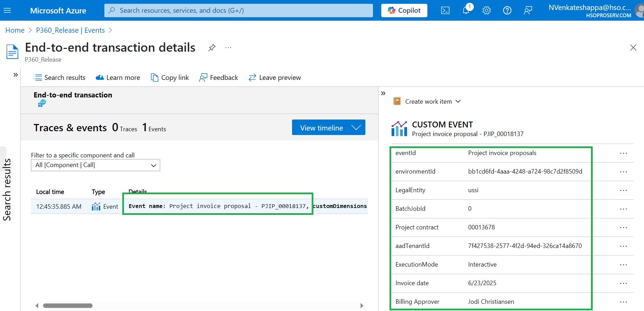This screenshot has width=644, height=311.
Task: Click the horizontal scrollbar thumb in events list
Action: pyautogui.click(x=68, y=305)
